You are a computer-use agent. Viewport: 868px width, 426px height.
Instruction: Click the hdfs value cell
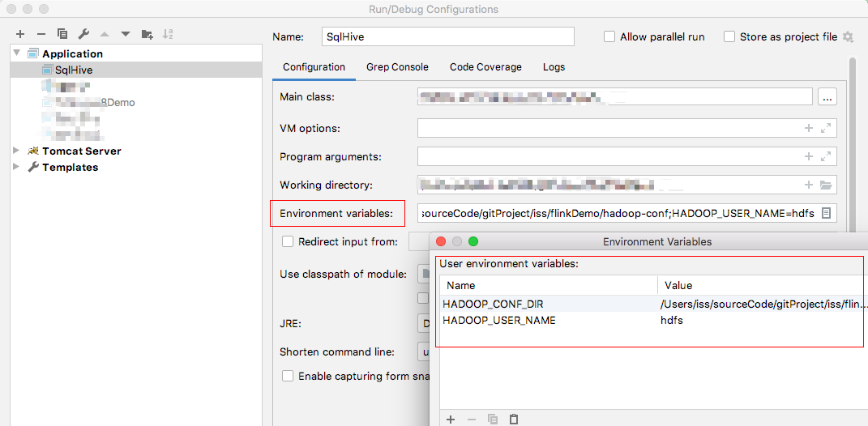coord(672,320)
